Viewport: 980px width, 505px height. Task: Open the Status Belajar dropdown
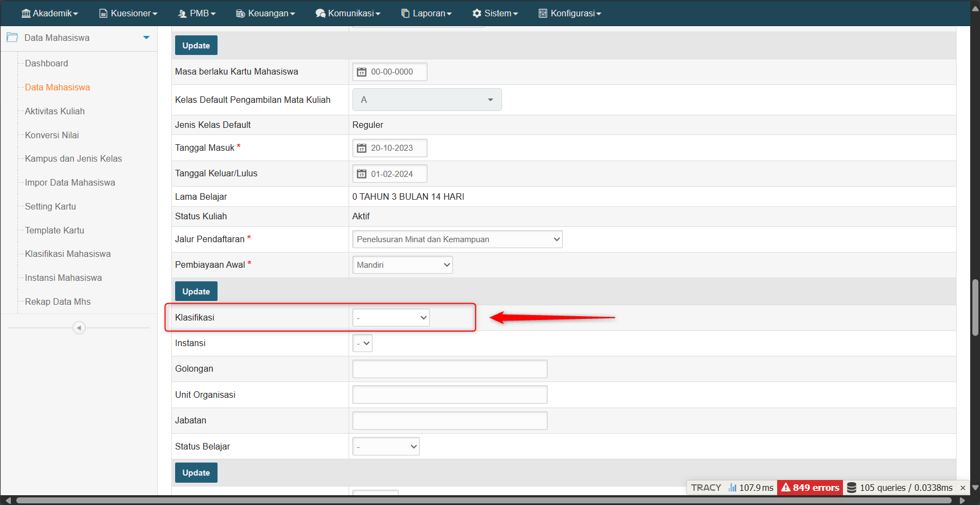tap(386, 447)
